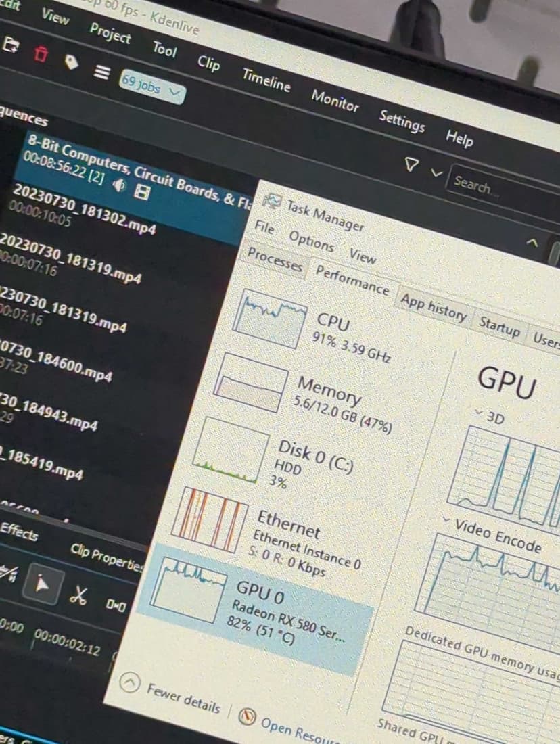Open the filter dropdown arrow beside Search
Image resolution: width=560 pixels, height=744 pixels.
point(437,172)
